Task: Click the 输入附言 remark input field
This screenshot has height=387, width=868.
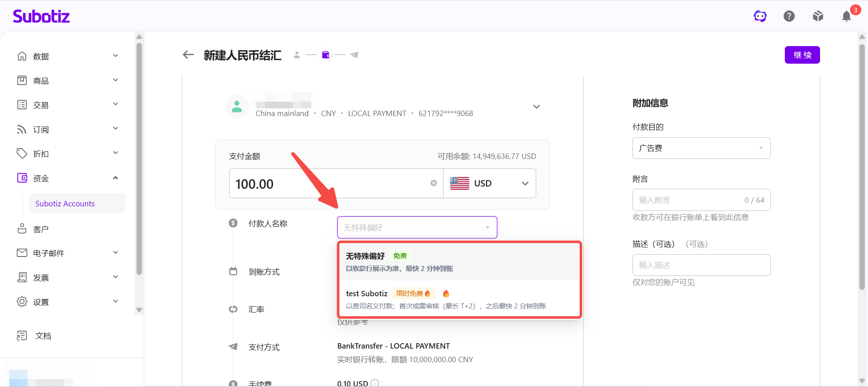Action: [701, 200]
